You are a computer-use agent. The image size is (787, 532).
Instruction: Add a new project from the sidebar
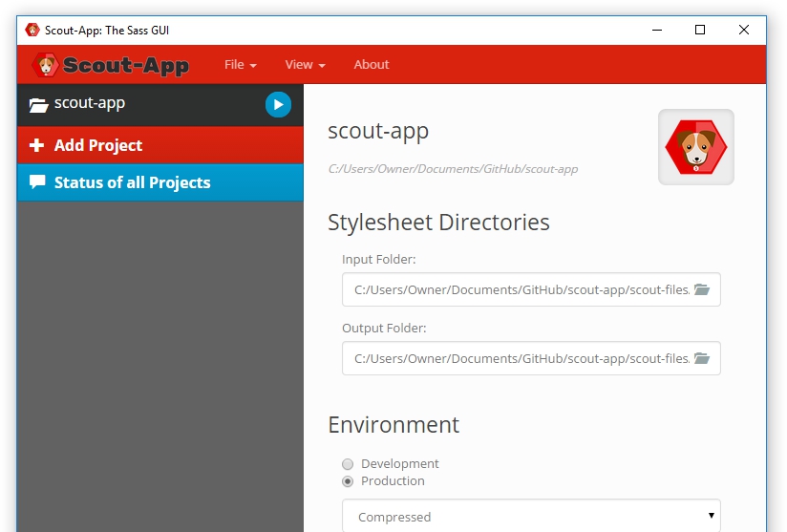160,145
